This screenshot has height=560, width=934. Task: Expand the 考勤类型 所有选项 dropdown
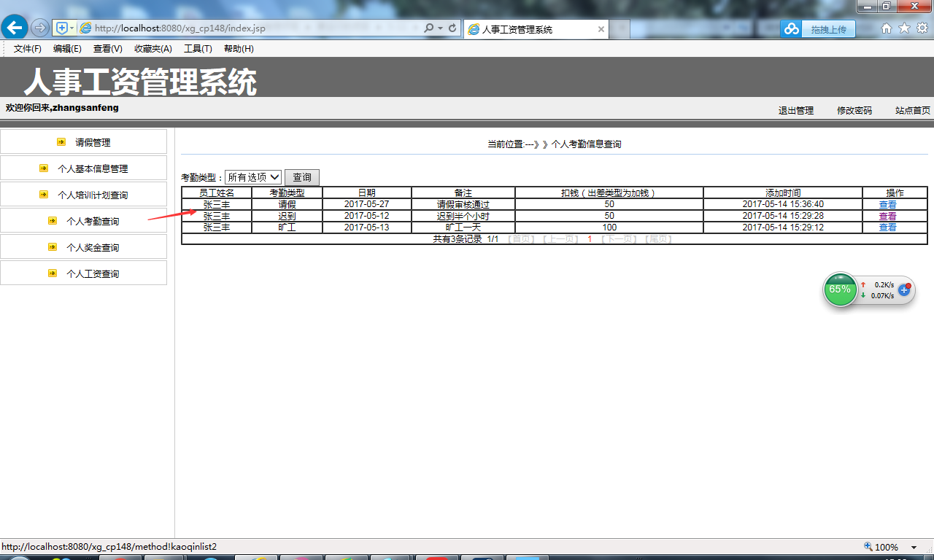click(x=253, y=177)
